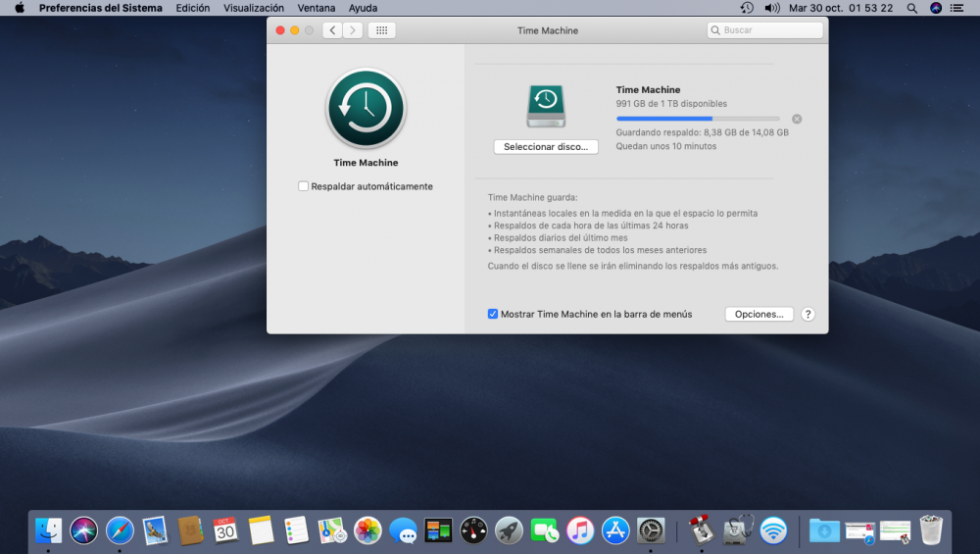This screenshot has height=554, width=980.
Task: Open the Ayuda menu
Action: coord(364,8)
